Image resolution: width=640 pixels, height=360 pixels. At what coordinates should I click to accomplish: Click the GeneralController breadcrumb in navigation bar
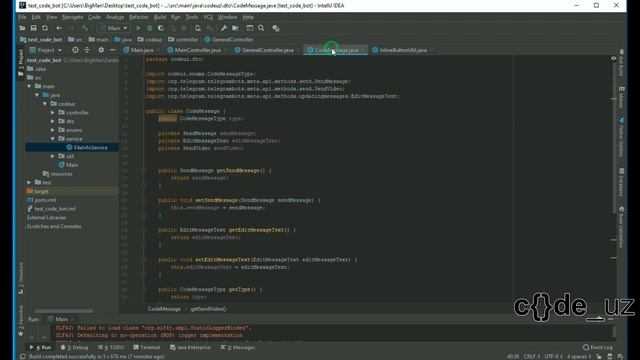(229, 40)
